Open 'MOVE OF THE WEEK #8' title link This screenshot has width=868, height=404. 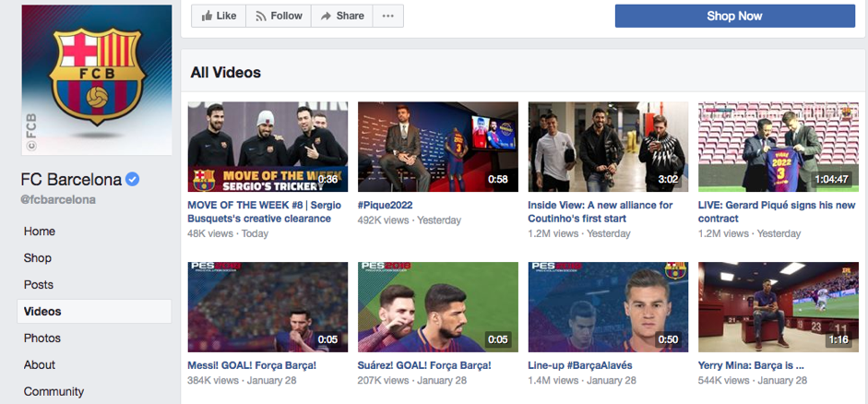[x=265, y=211]
